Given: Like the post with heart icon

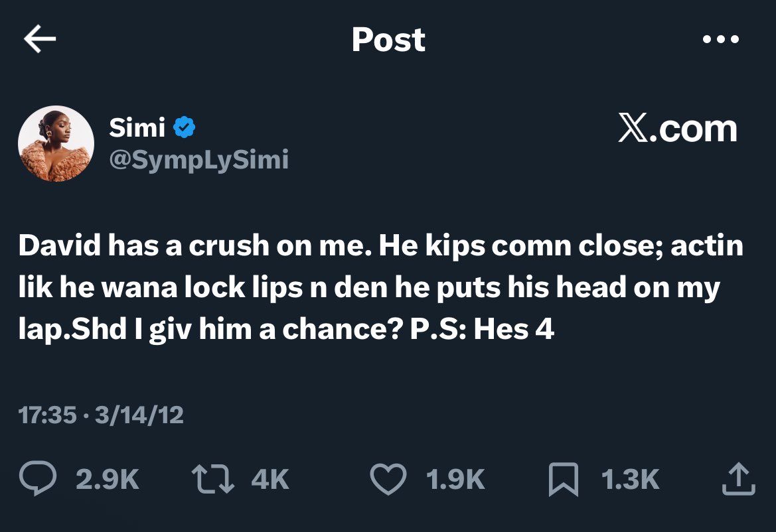Looking at the screenshot, I should point(388,479).
